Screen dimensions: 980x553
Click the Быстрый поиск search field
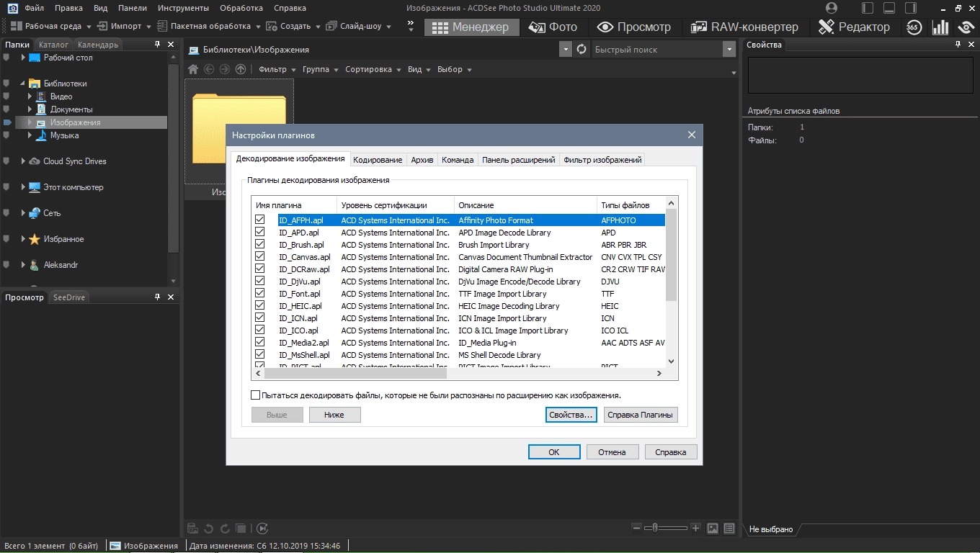656,50
